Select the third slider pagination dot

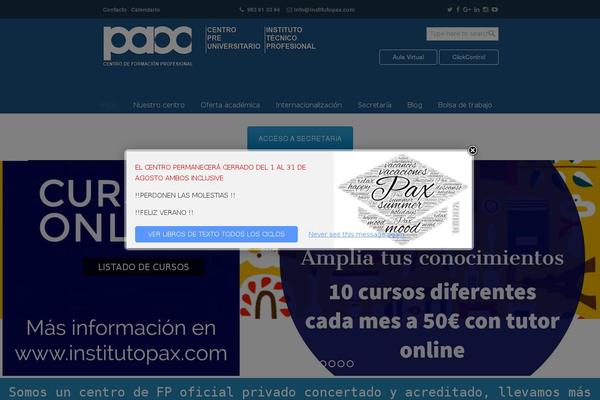341,364
